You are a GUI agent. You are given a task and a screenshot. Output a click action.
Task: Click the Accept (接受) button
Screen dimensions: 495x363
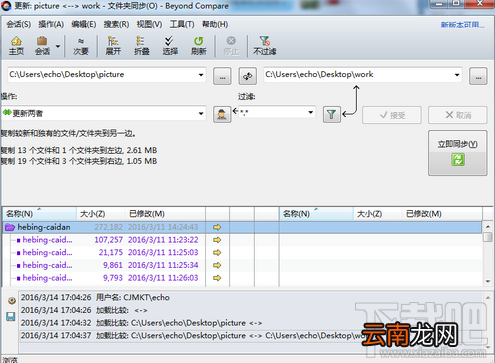(x=392, y=115)
